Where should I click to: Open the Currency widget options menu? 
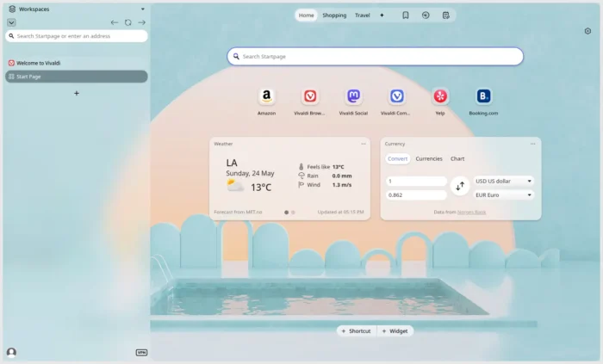coord(532,144)
